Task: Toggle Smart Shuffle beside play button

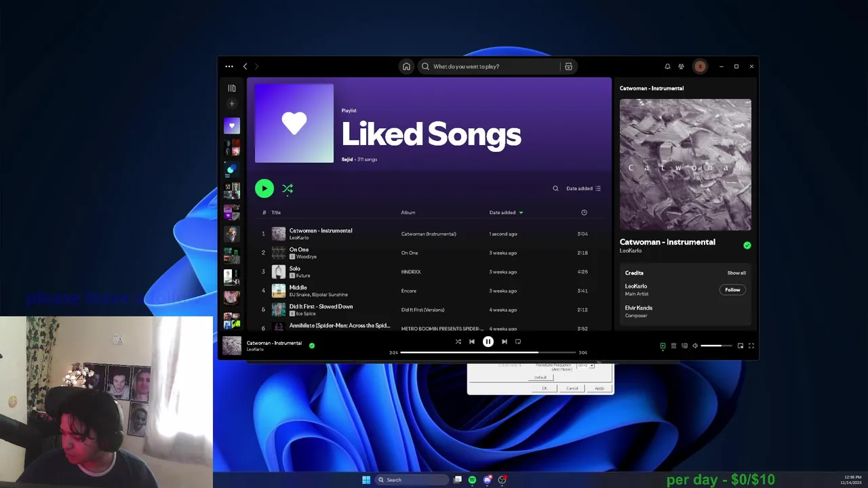Action: [x=288, y=188]
